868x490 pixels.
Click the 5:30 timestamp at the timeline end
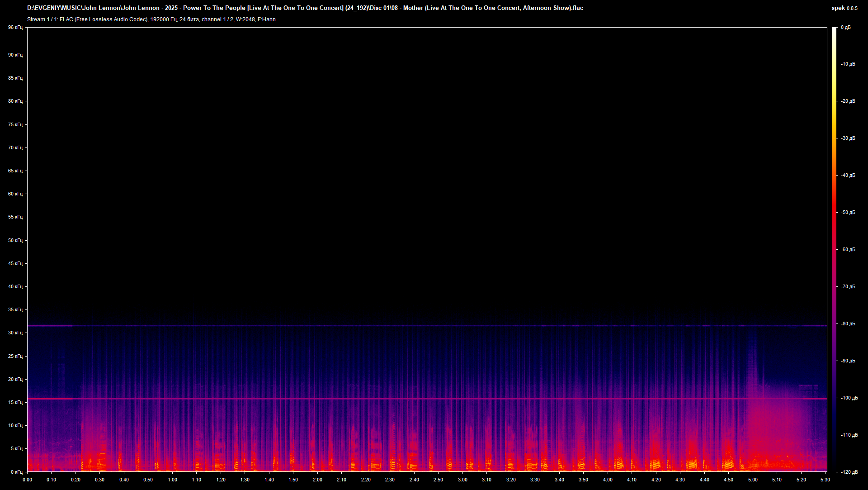(x=826, y=480)
